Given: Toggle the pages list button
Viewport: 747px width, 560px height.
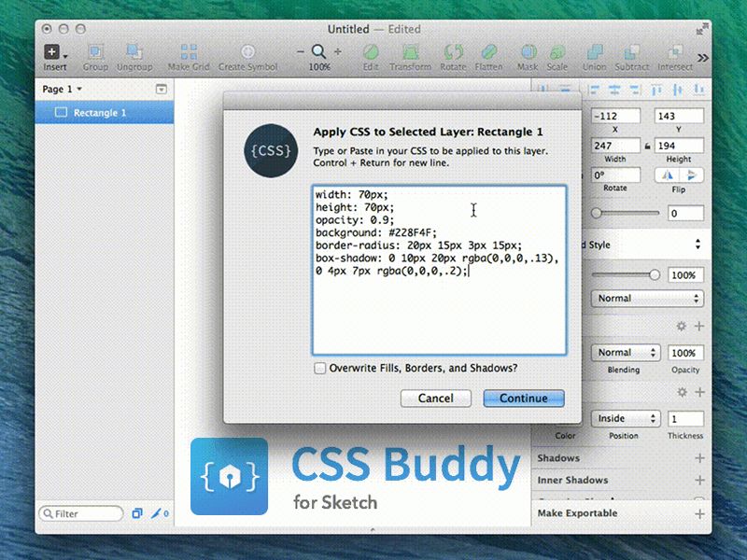Looking at the screenshot, I should (x=162, y=89).
